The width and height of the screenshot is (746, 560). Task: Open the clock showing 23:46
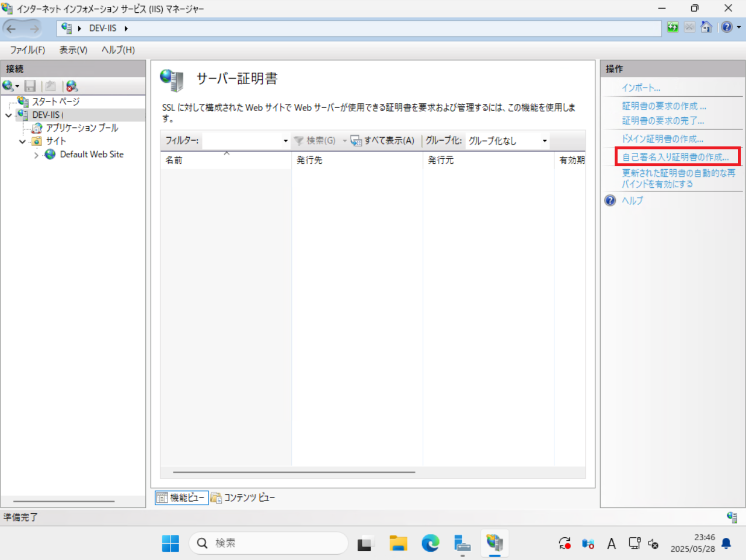click(x=693, y=543)
